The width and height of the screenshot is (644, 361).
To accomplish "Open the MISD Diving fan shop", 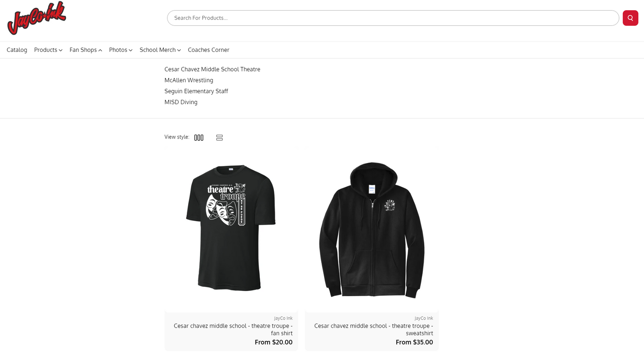I will point(181,102).
